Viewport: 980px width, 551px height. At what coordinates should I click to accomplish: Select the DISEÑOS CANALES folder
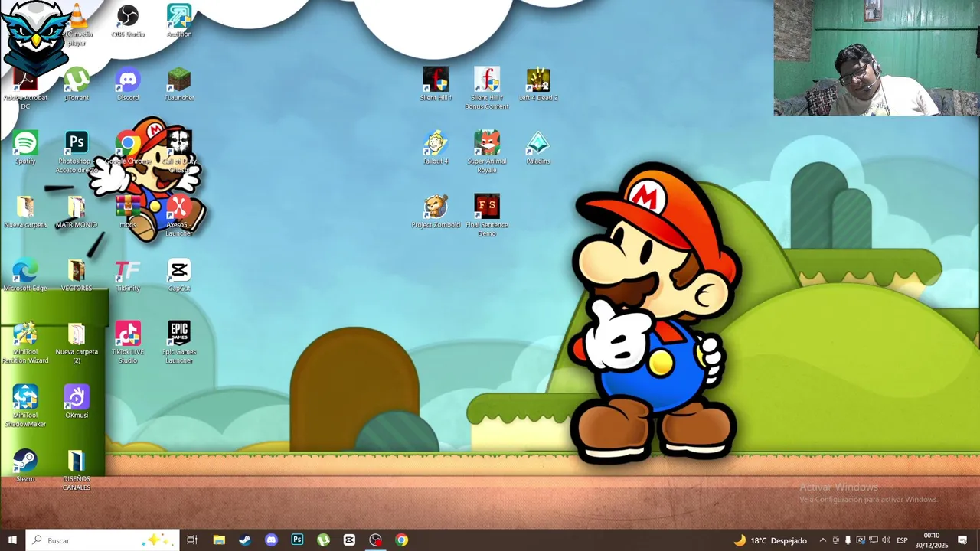click(x=77, y=469)
